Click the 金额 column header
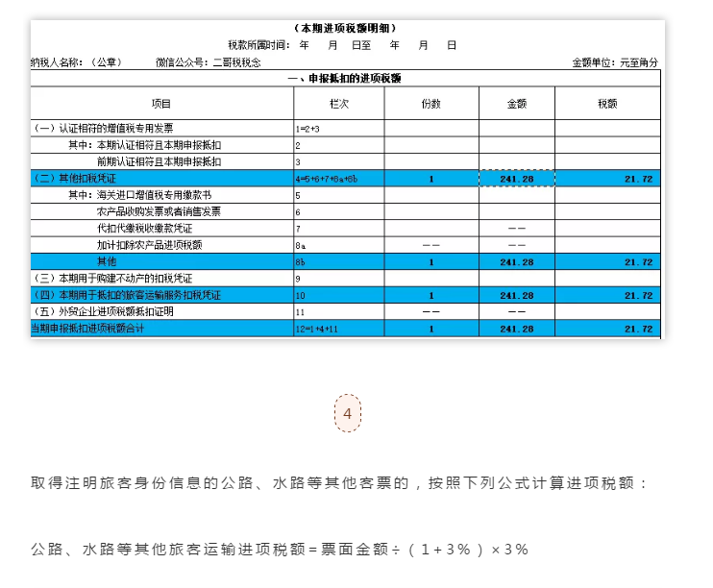 coord(517,104)
